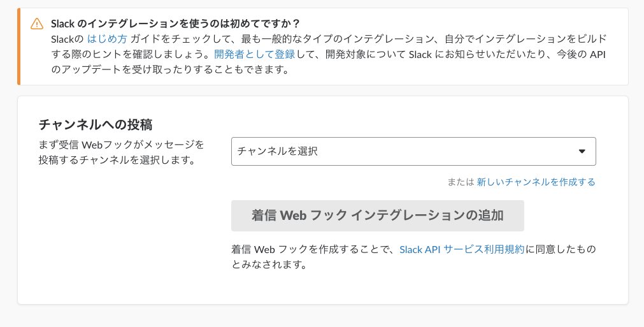
Task: Click the 着信 Web フックを作成することで text
Action: coord(314,249)
